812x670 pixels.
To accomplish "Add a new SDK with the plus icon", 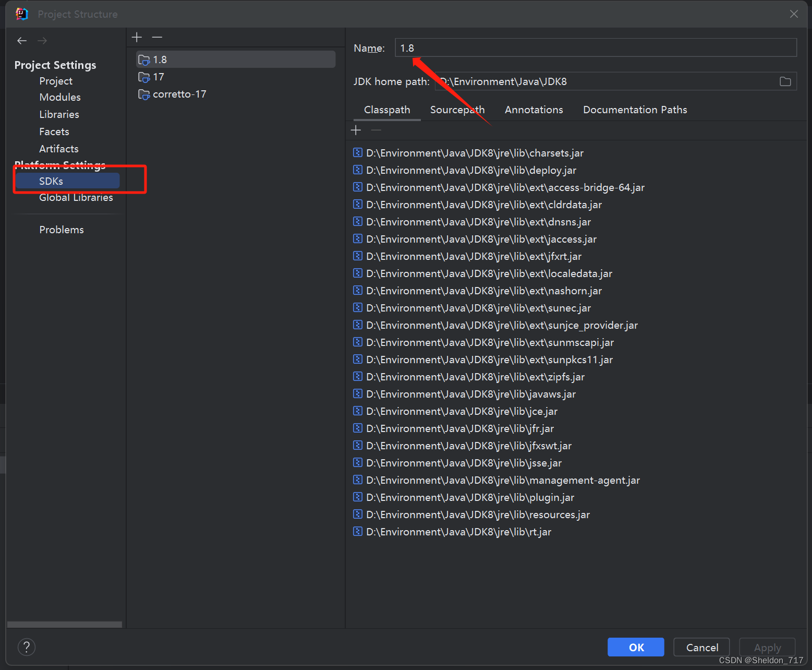I will tap(137, 37).
